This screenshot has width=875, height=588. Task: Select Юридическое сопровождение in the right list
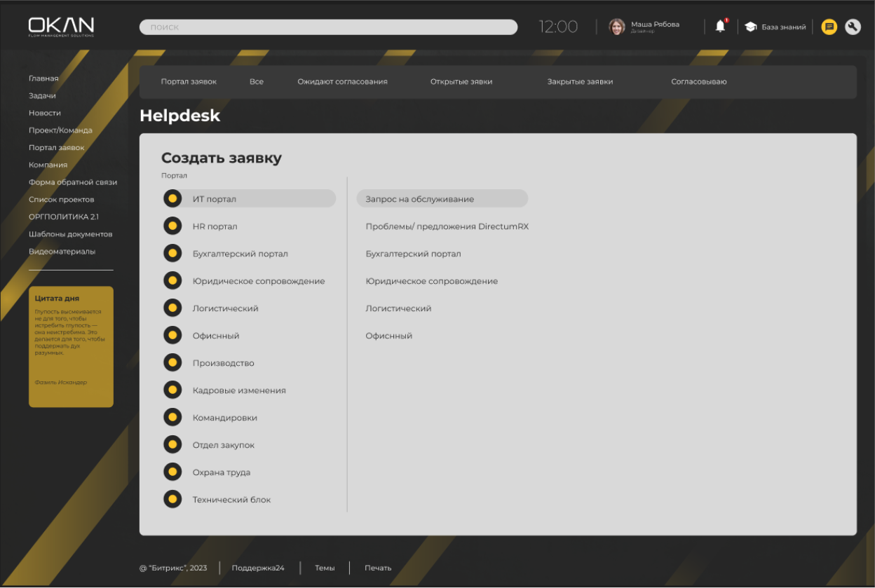tap(432, 281)
